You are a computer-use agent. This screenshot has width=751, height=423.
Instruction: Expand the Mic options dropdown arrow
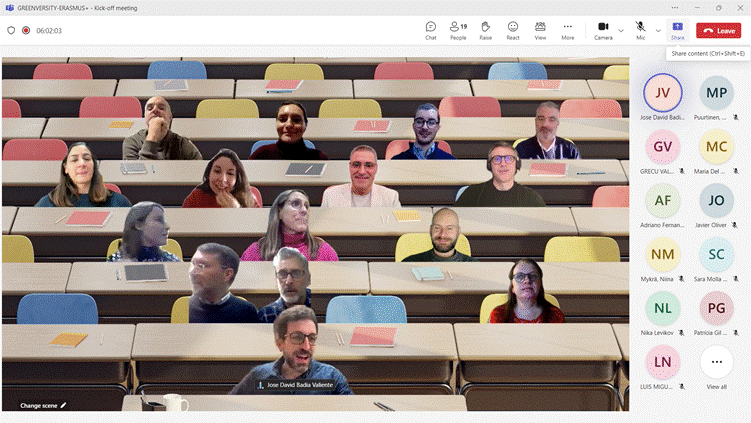658,30
